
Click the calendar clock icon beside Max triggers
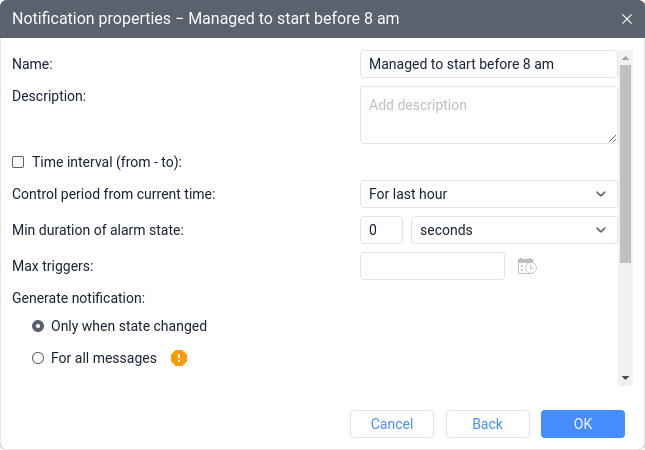pos(527,266)
